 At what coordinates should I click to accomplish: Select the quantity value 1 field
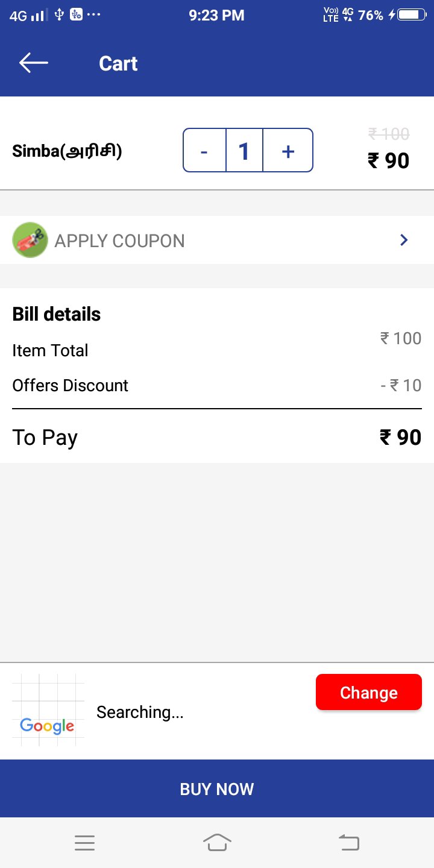coord(244,150)
